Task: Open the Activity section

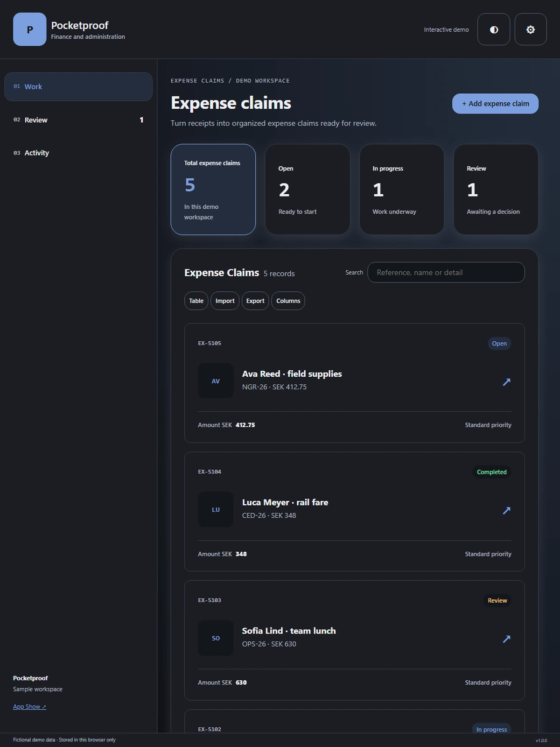Action: pyautogui.click(x=78, y=153)
